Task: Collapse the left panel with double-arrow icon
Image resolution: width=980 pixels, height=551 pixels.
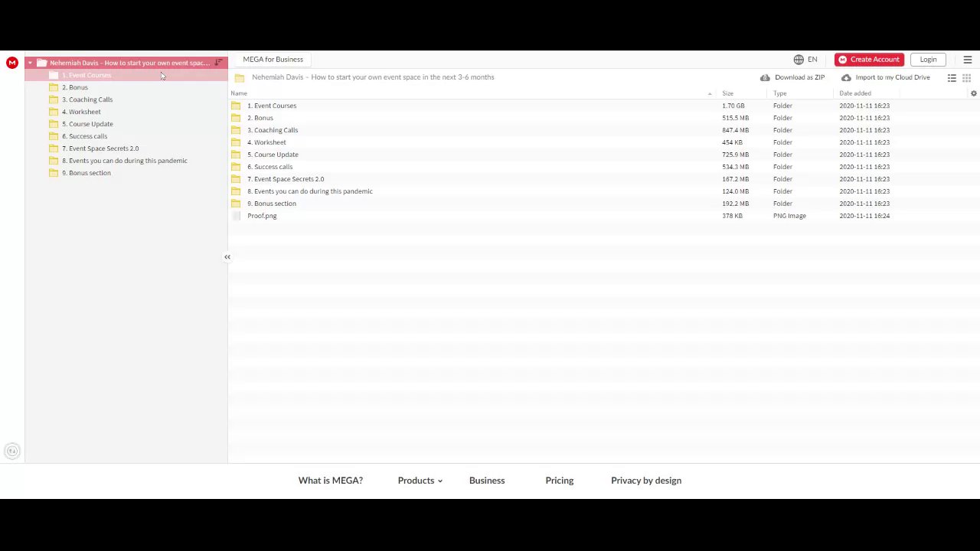Action: [x=227, y=257]
